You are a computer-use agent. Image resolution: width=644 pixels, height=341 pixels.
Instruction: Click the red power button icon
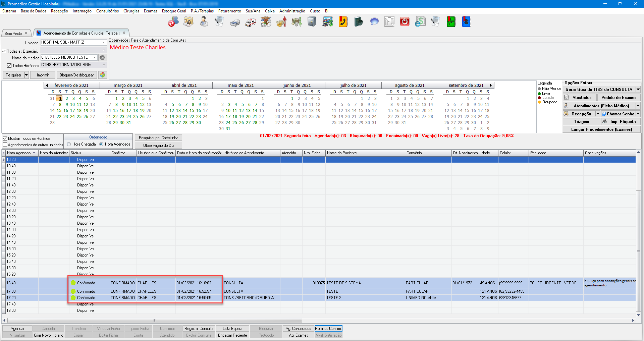[405, 22]
